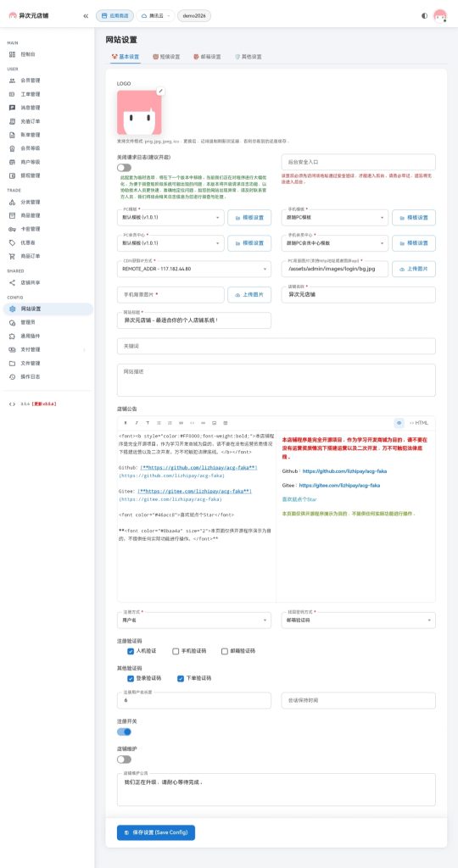
Task: Expand the CDN获取IP方式 dropdown
Action: [x=194, y=269]
